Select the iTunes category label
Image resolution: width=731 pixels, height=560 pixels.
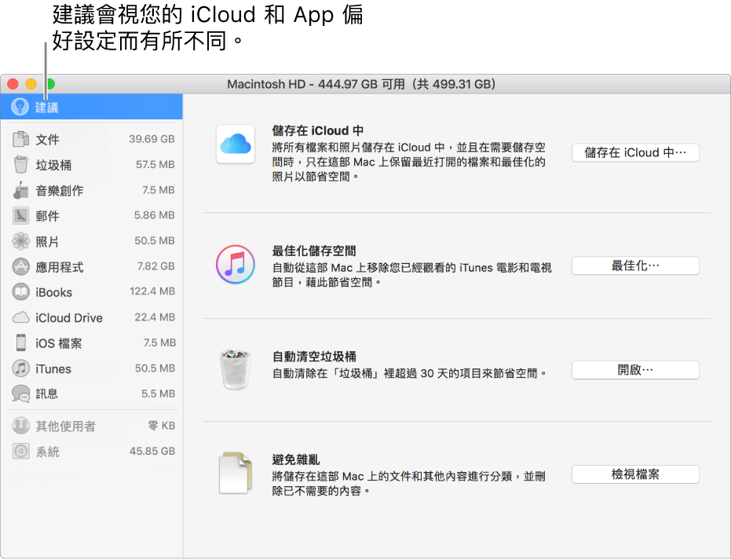tap(53, 369)
